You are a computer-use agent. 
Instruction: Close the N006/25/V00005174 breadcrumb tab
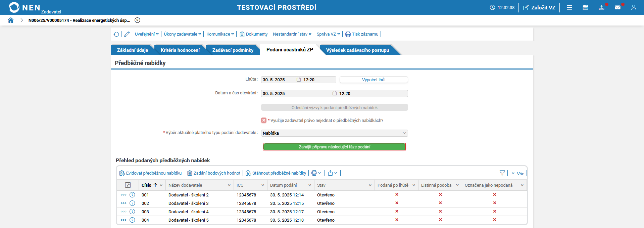[x=137, y=20]
